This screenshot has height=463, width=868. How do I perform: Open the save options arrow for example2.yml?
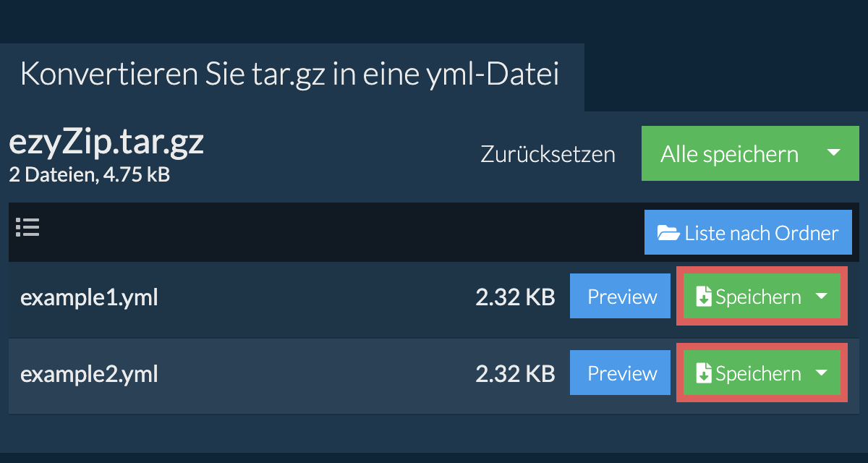click(821, 373)
